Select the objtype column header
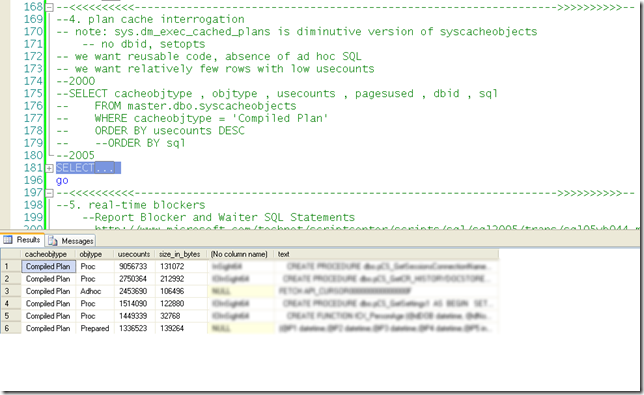 [94, 254]
